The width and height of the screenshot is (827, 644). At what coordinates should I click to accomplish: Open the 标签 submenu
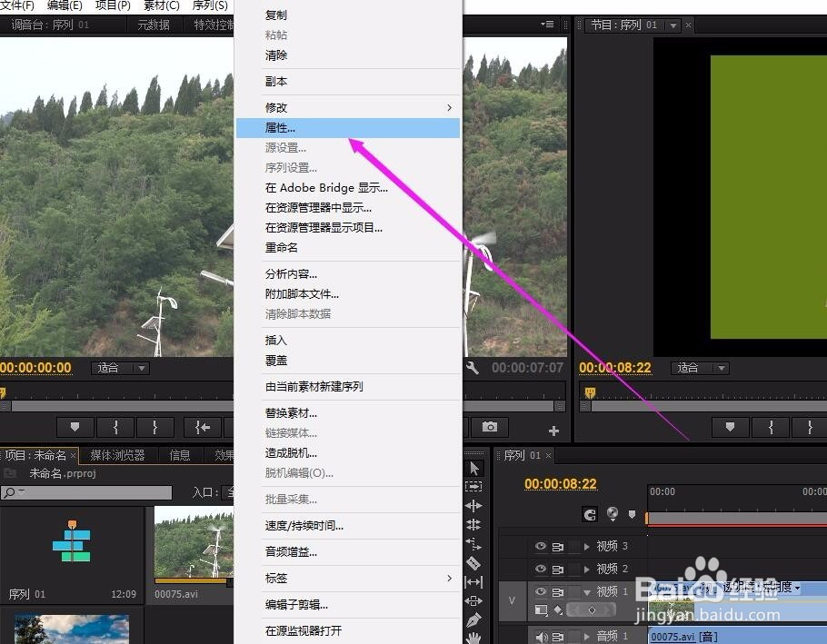(x=348, y=578)
